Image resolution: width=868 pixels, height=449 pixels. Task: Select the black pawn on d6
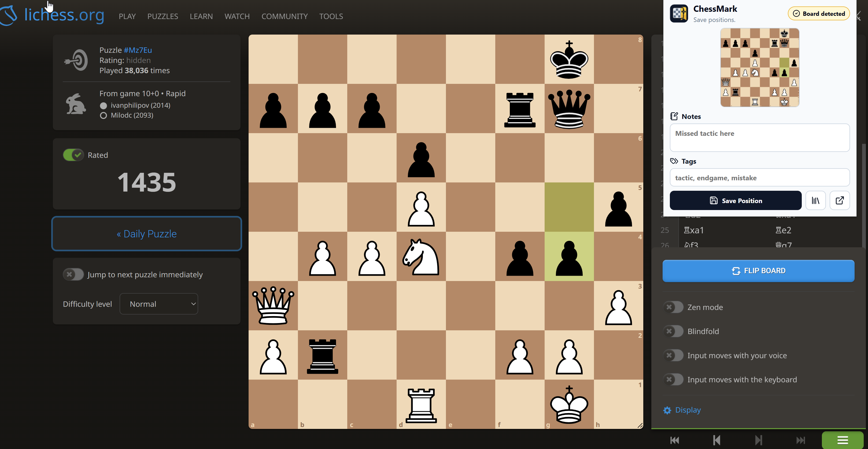pos(421,158)
